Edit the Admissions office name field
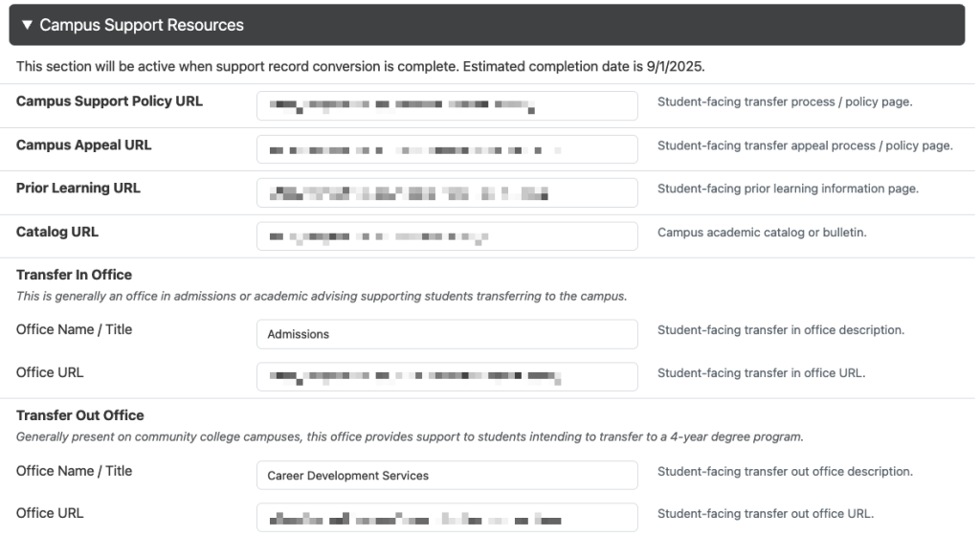Viewport: 980px width, 536px height. 447,334
